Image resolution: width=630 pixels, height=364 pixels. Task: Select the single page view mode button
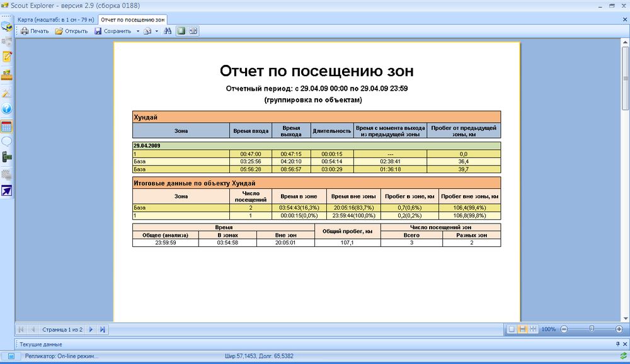click(512, 329)
